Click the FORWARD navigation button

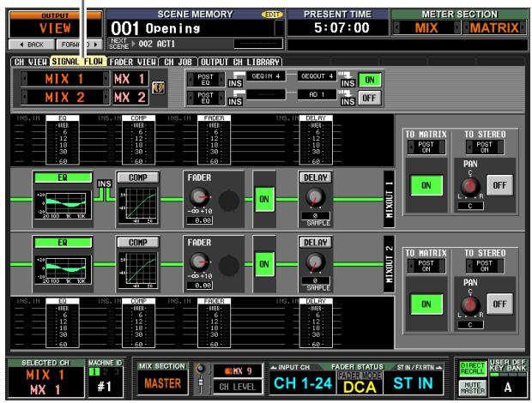80,45
